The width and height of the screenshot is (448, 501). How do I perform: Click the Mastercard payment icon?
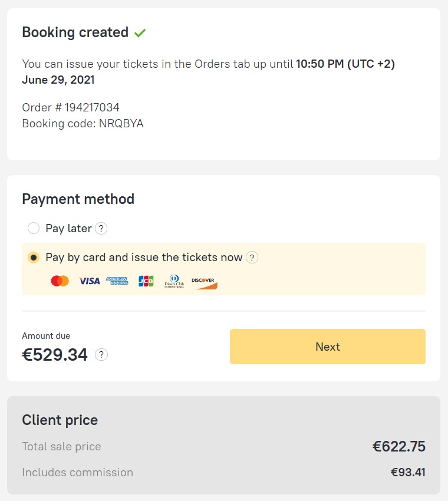(x=59, y=281)
